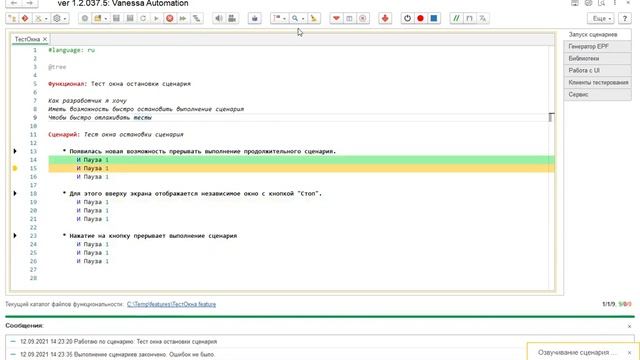This screenshot has height=360, width=640.
Task: Collapse the step group at line 18
Action: [x=15, y=193]
